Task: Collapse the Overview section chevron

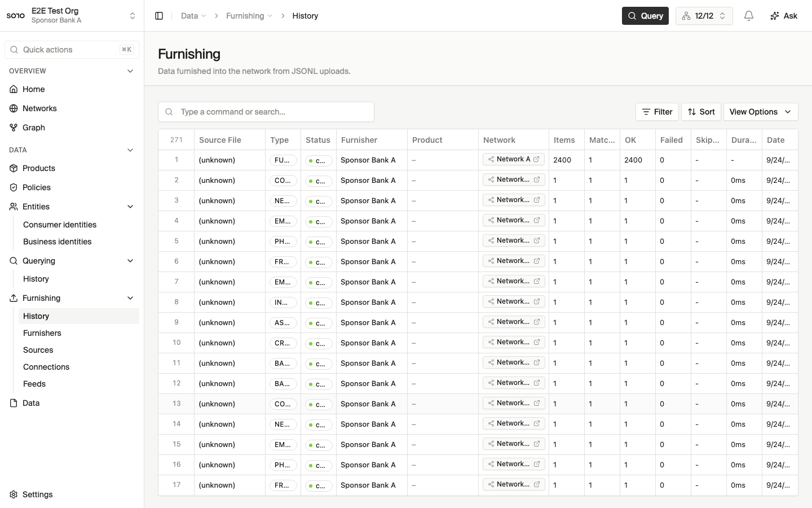Action: coord(130,71)
